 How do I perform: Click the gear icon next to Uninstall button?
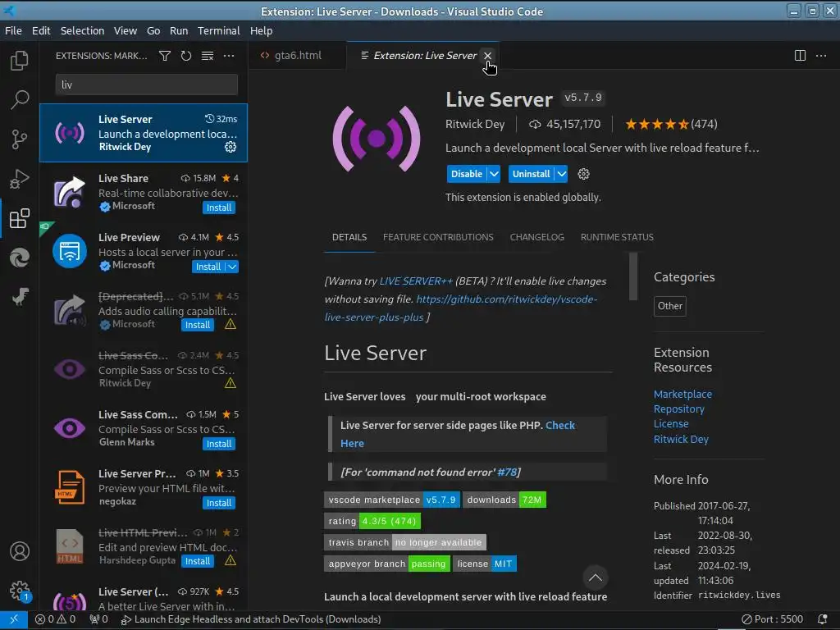point(583,174)
